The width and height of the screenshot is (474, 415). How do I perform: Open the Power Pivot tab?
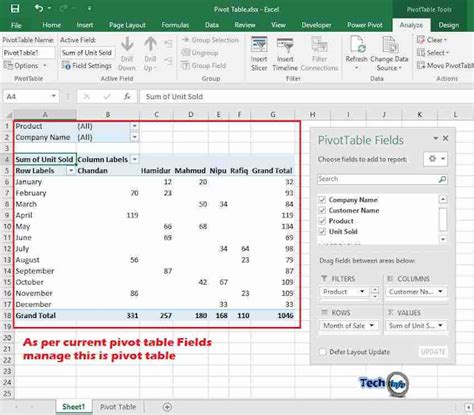click(x=365, y=25)
